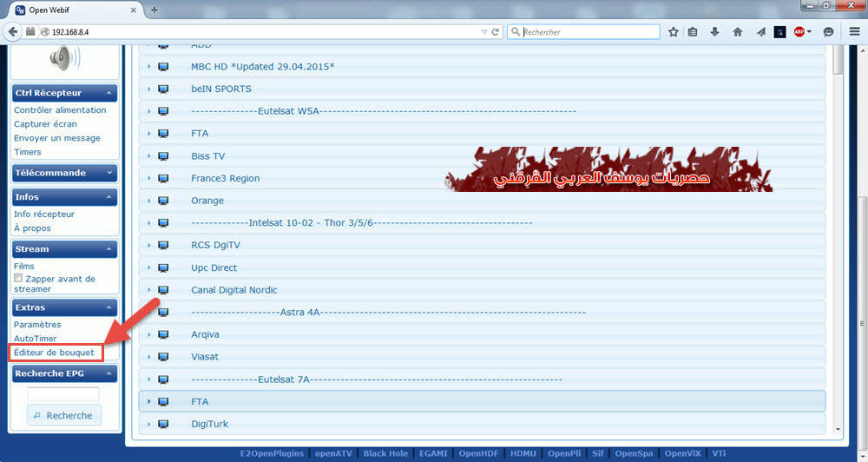Open the Black Hole footer link
This screenshot has width=868, height=462.
385,453
